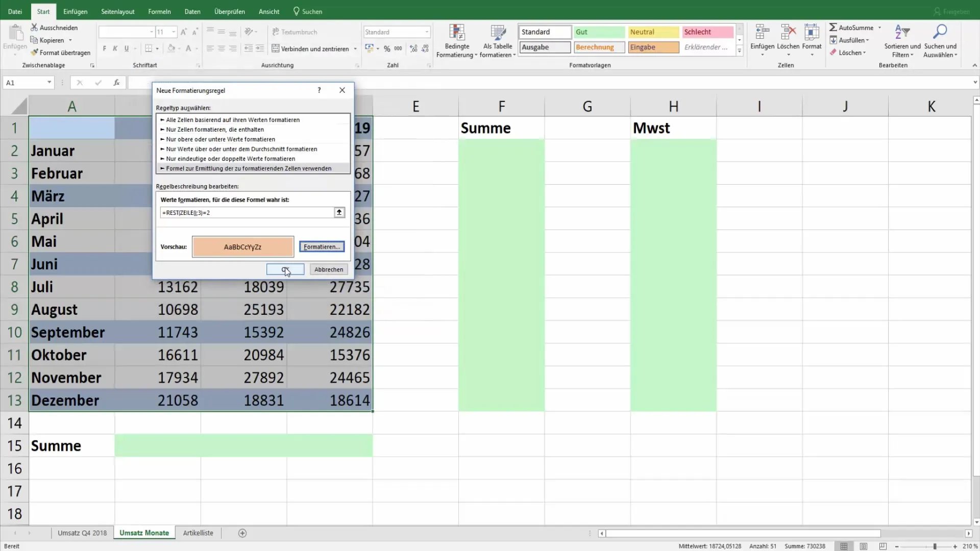Screen dimensions: 980x551
Task: Toggle Textumbruch wrap text
Action: pos(295,32)
